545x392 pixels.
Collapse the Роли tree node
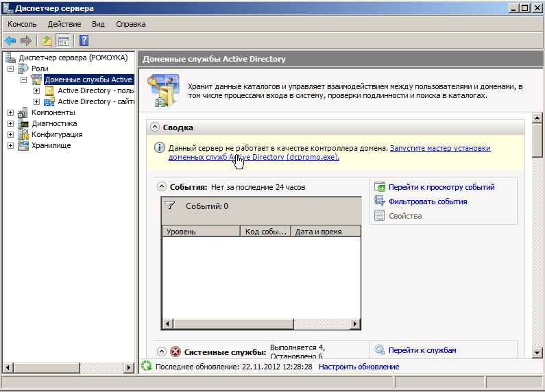tap(11, 69)
